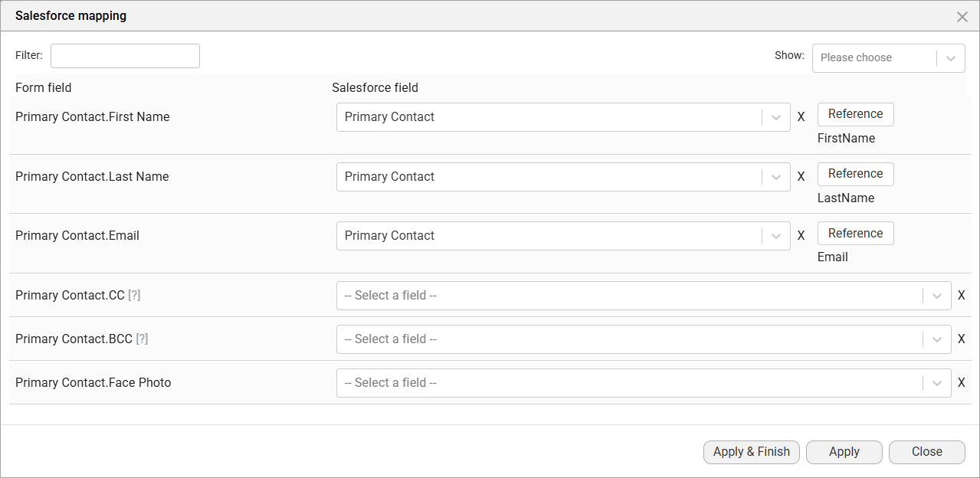Viewport: 980px width, 478px height.
Task: Remove the Email field mapping with the X
Action: pos(801,235)
